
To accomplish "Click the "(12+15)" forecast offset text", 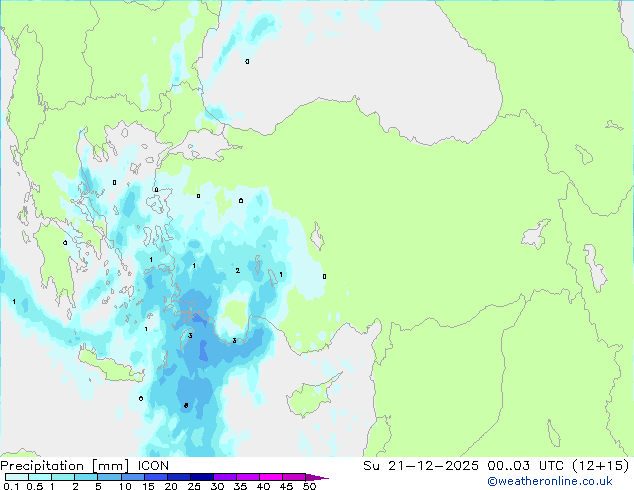I will 600,466.
